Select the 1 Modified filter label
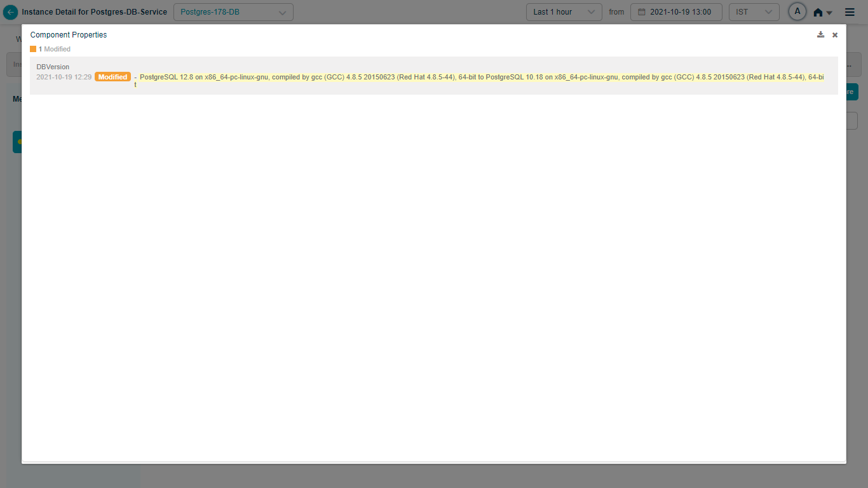This screenshot has width=868, height=488. coord(55,49)
